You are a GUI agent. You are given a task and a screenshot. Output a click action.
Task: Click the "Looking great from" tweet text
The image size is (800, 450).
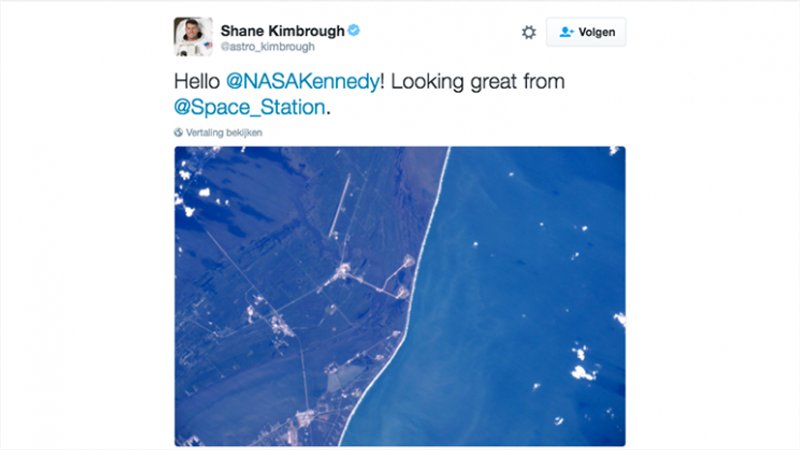(478, 82)
